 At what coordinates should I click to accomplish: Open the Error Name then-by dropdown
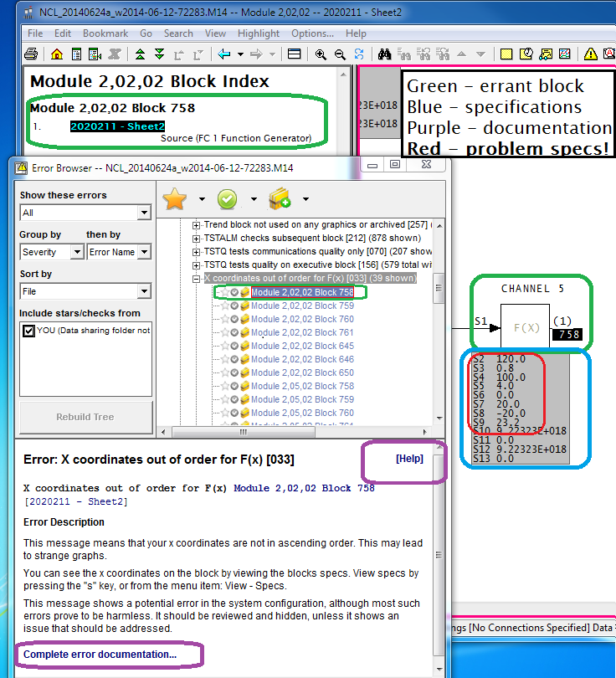(145, 252)
